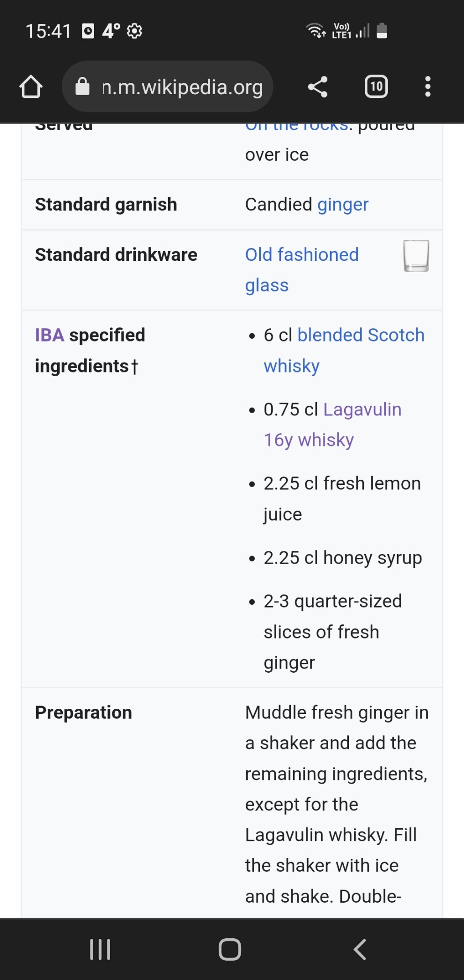This screenshot has height=980, width=464.
Task: Tap the wikipedia.org address bar
Action: tap(183, 87)
